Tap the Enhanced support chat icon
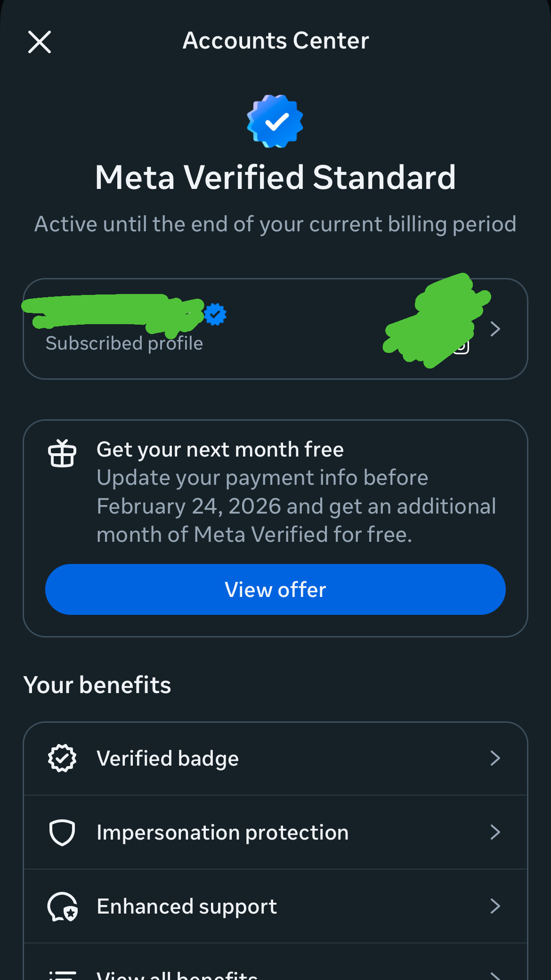Viewport: 551px width, 980px height. coord(62,906)
